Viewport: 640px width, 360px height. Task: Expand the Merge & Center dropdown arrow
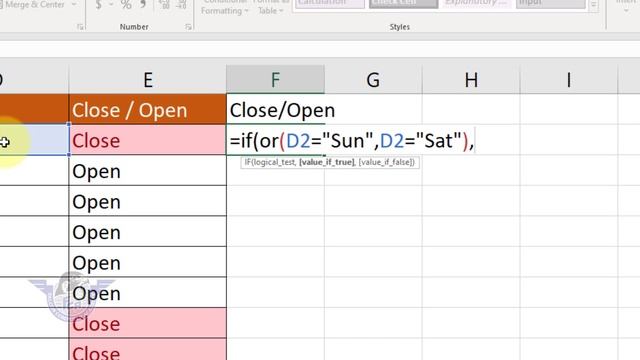pos(74,5)
